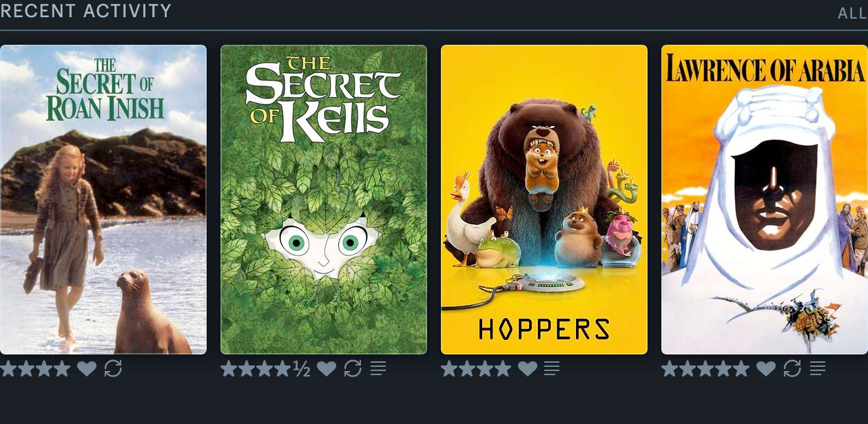The image size is (868, 424).
Task: Open review icon under Secret of Kells
Action: 378,369
